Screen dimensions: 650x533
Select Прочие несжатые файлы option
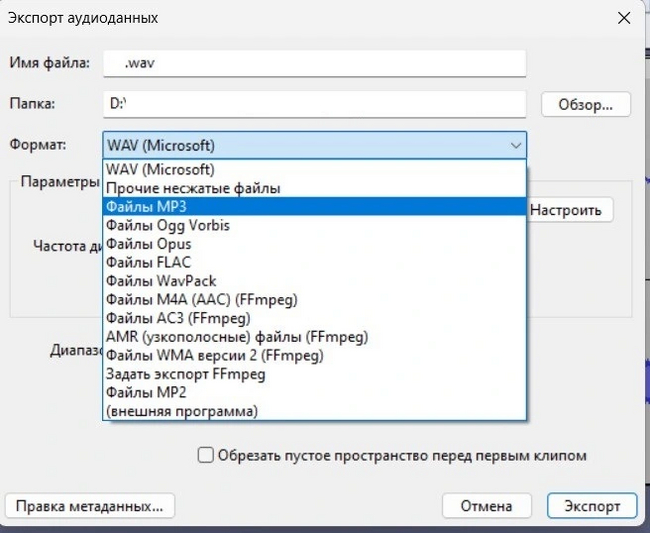tap(193, 188)
